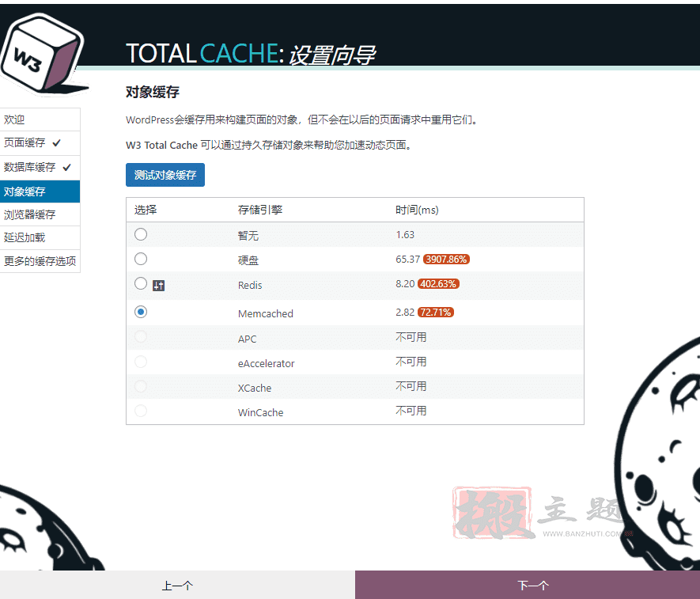700x599 pixels.
Task: Click the 2.82 time value
Action: 405,313
